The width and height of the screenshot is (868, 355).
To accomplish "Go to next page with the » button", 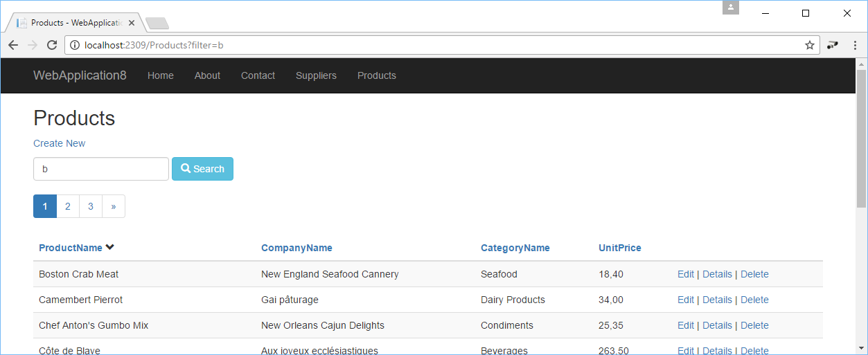I will click(x=114, y=206).
